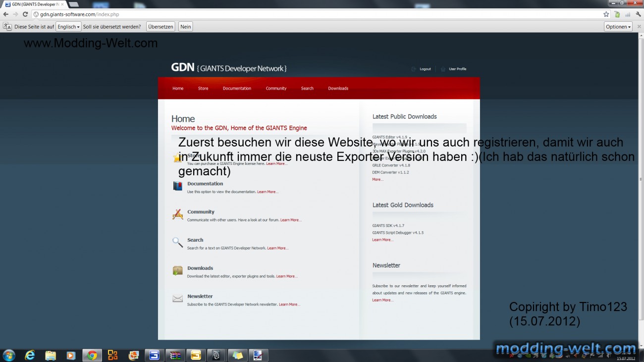Select the GDN browser tab
Viewport: 644px width, 362px height.
(x=33, y=4)
